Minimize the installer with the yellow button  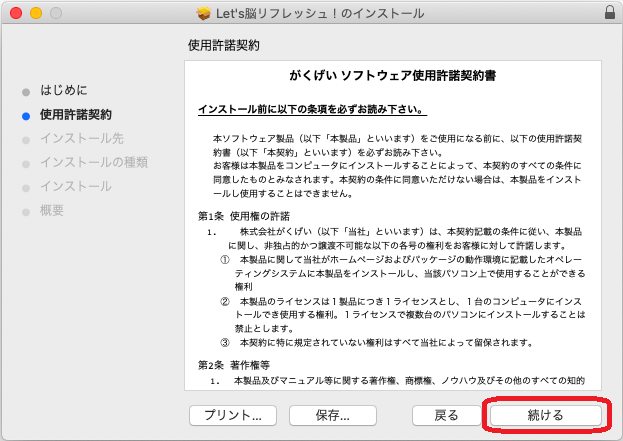click(x=36, y=13)
